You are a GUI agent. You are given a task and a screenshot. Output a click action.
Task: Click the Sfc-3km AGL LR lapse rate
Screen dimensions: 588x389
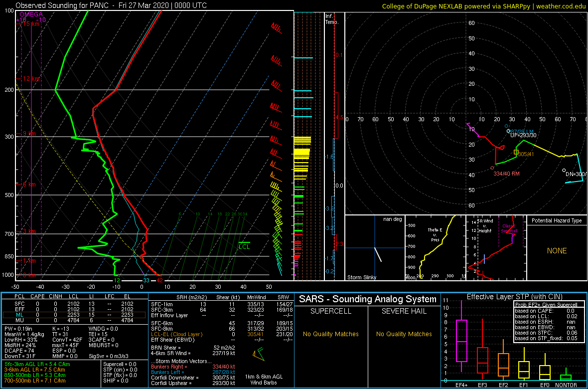point(37,364)
